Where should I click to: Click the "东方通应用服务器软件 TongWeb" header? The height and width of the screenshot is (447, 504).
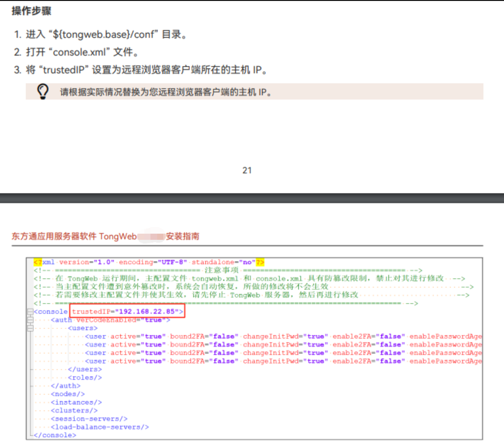(74, 237)
